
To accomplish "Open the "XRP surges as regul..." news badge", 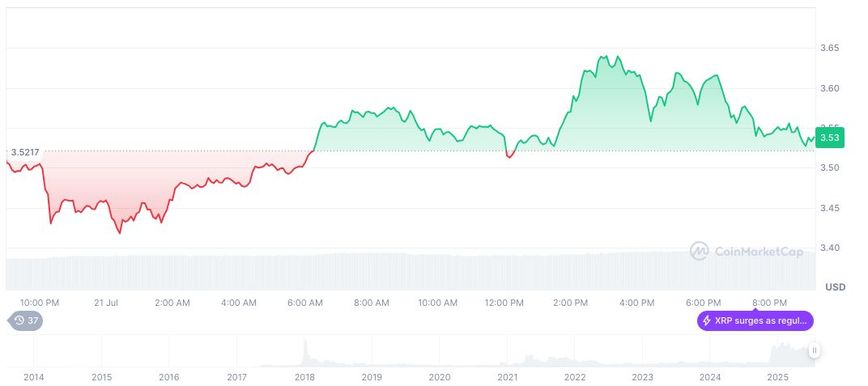I will [x=755, y=320].
